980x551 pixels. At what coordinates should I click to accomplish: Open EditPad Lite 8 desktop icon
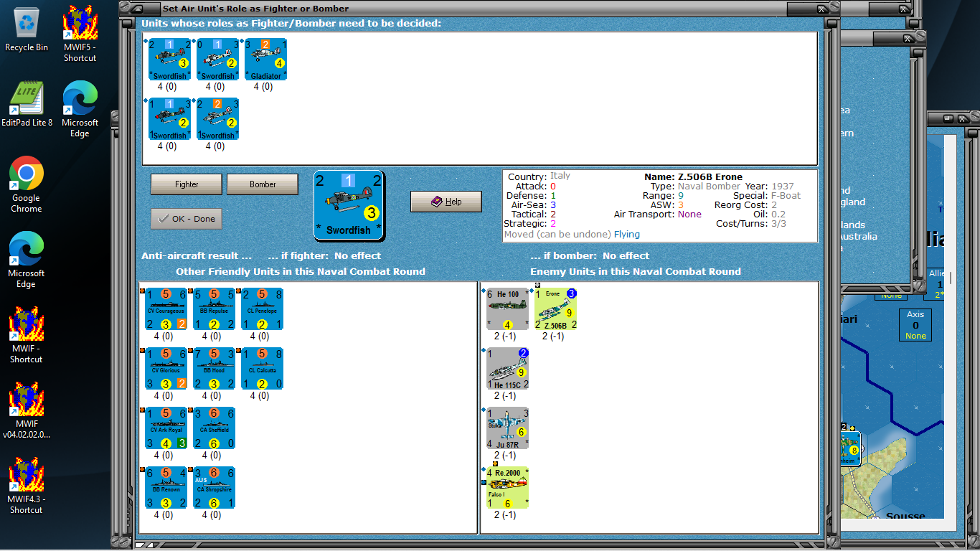pos(27,104)
